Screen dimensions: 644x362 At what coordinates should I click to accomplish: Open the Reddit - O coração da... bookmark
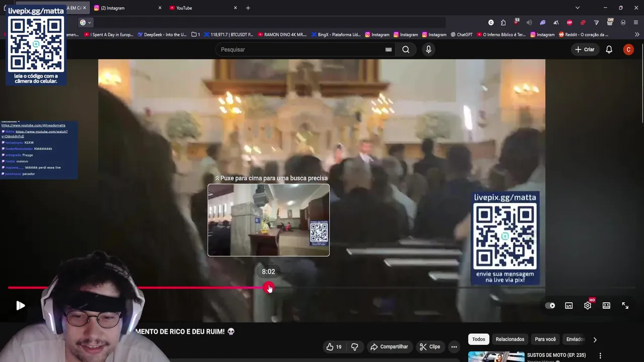pos(584,35)
